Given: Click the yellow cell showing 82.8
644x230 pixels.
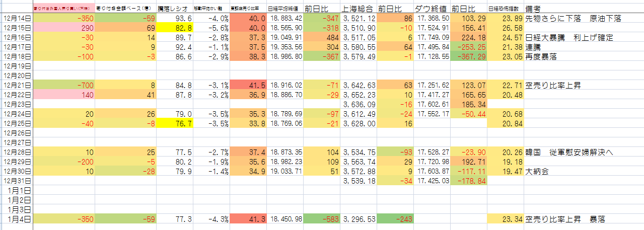Looking at the screenshot, I should pyautogui.click(x=174, y=27).
